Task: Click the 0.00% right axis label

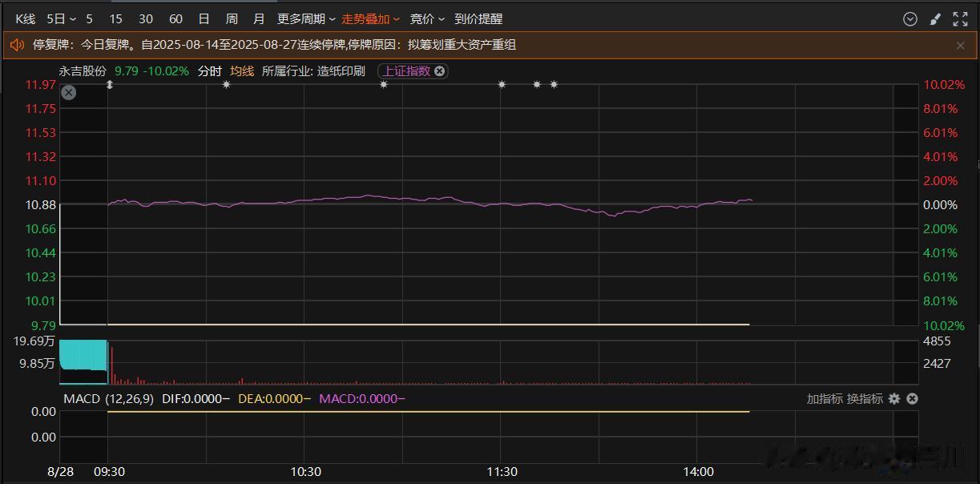Action: point(941,205)
